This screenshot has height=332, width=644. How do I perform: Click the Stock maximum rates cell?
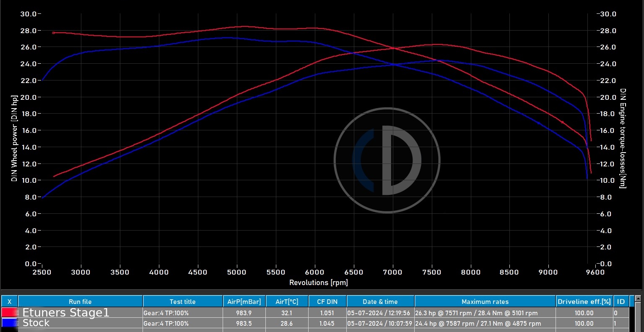pos(478,323)
